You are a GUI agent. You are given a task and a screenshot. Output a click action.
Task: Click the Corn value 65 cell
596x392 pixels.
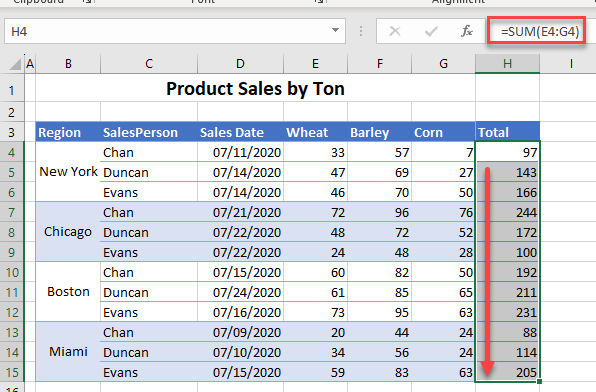click(443, 292)
